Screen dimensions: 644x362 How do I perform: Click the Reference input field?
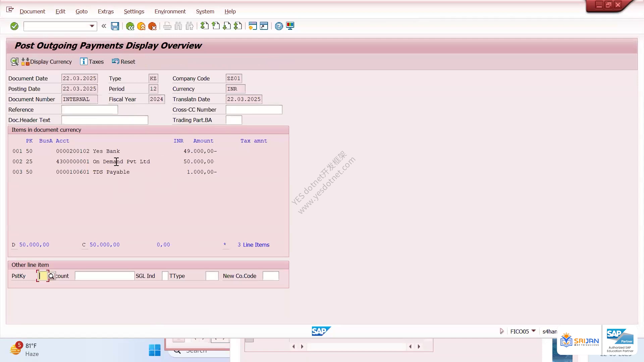pos(90,110)
